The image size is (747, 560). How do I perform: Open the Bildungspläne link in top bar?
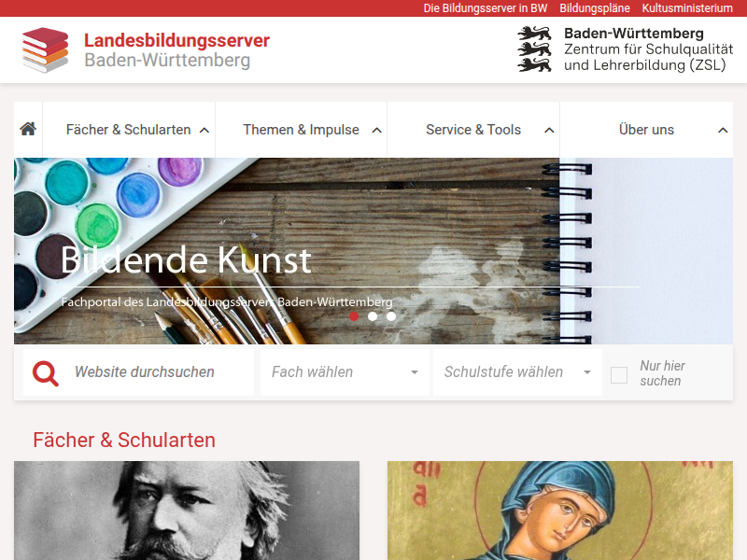tap(595, 8)
